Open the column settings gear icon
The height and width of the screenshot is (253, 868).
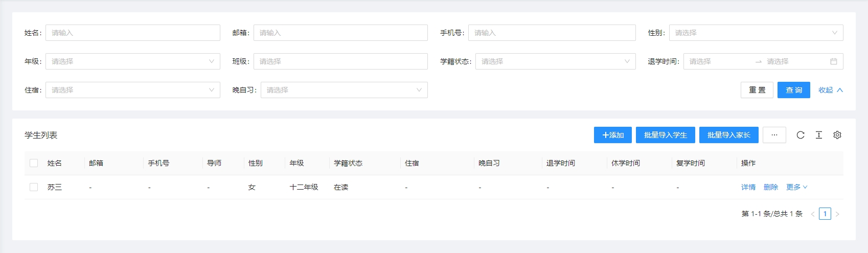tap(837, 135)
